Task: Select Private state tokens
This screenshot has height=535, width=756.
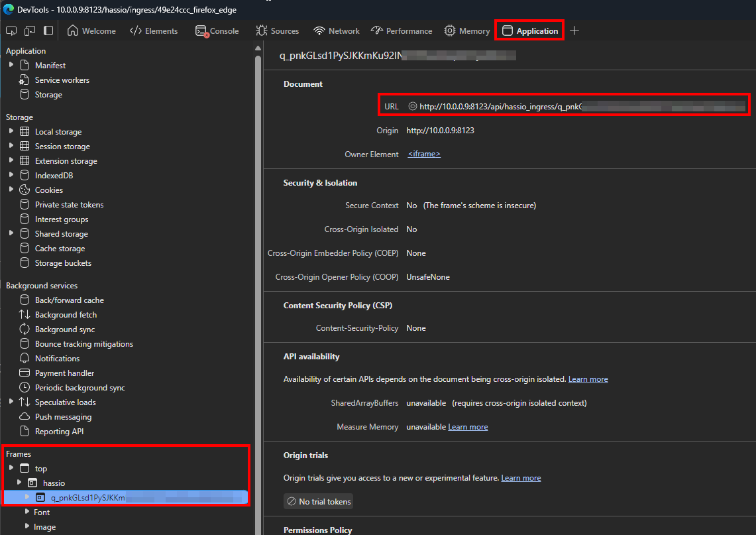Action: coord(69,205)
